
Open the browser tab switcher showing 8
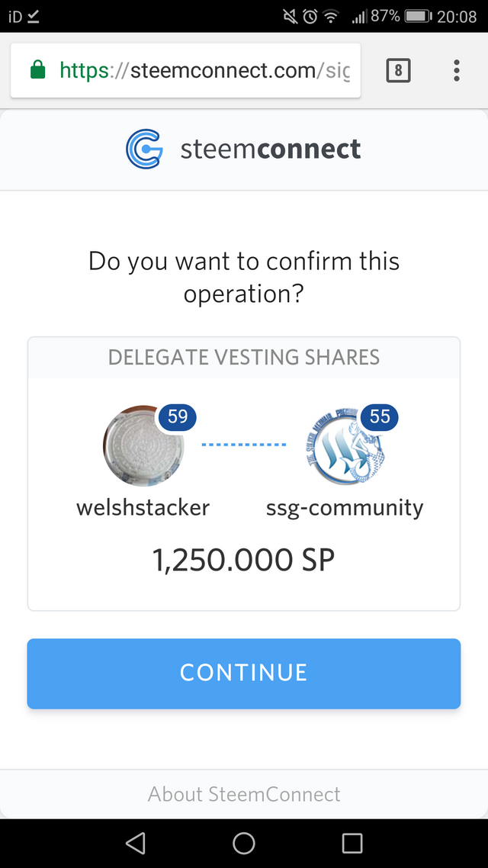pos(399,71)
